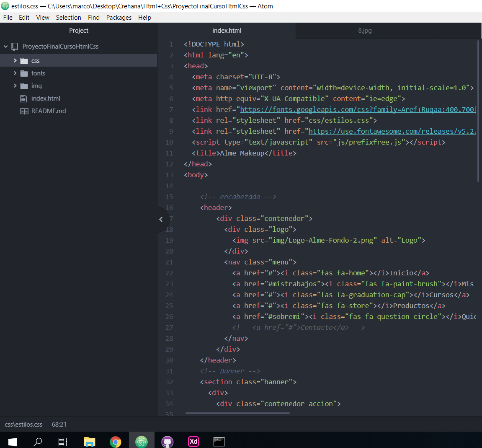Open the Google Fonts link on line 7
The height and width of the screenshot is (448, 482).
358,109
